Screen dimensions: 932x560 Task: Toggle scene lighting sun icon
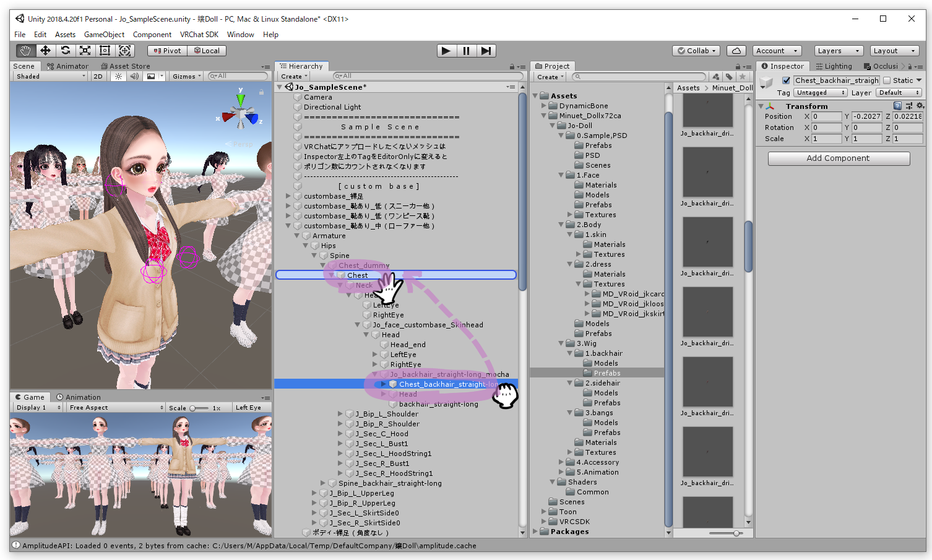coord(118,76)
